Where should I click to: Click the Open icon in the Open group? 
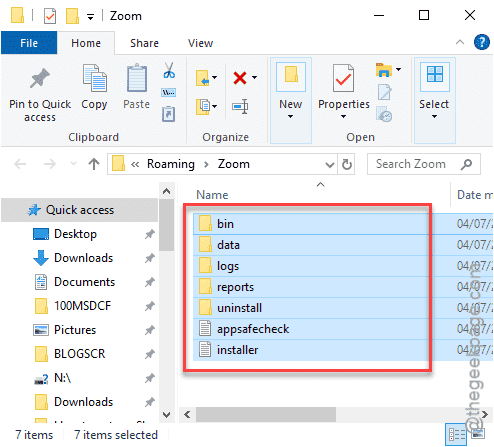pyautogui.click(x=384, y=70)
